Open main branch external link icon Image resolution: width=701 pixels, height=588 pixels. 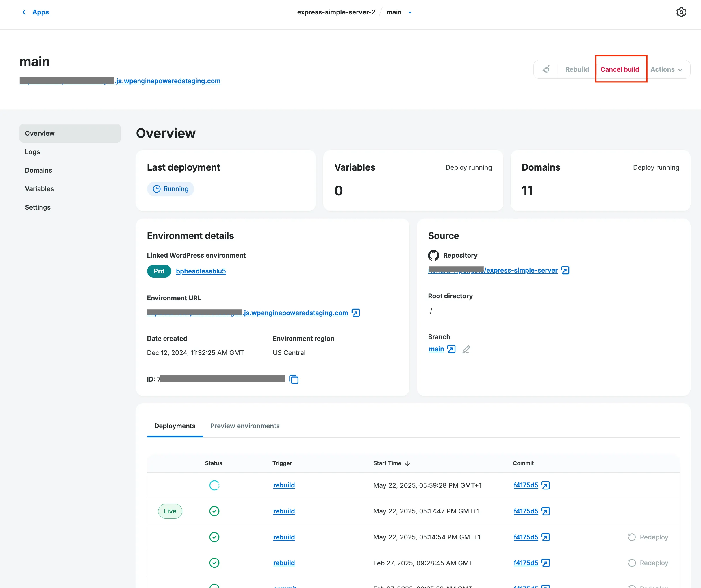tap(451, 349)
